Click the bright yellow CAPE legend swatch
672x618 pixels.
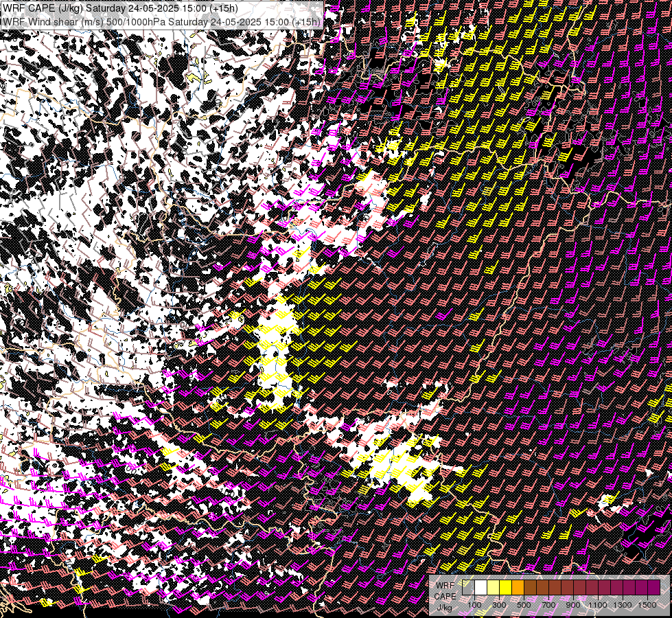(506, 588)
